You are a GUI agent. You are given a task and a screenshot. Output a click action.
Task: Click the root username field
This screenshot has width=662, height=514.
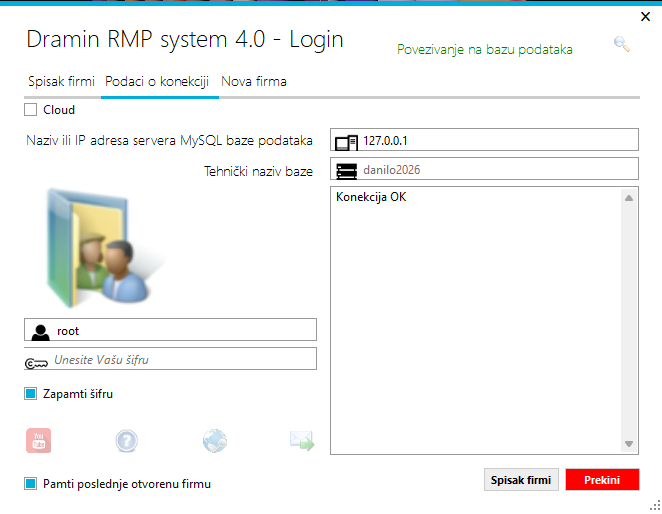click(170, 330)
